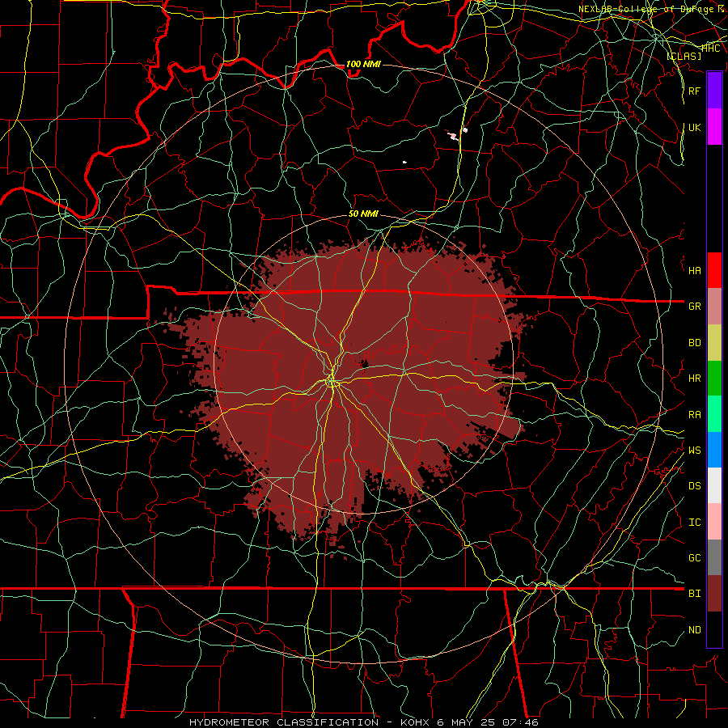Click the brown BI legend swatch
Viewport: 728px width, 728px height.
point(714,594)
